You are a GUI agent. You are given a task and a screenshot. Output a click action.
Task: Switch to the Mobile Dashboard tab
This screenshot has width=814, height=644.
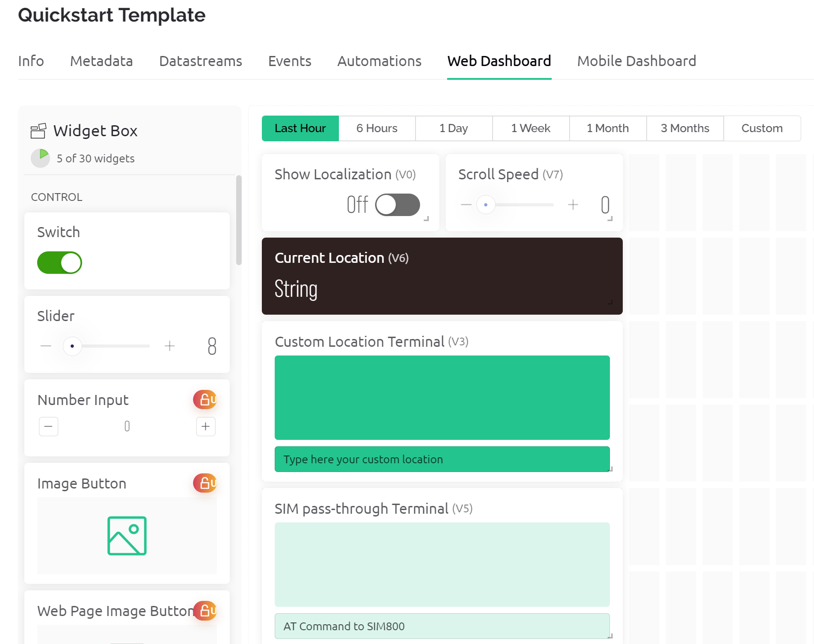coord(637,61)
